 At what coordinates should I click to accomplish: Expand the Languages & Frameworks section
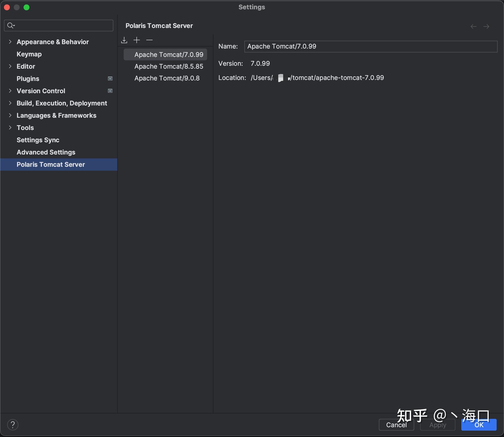point(9,115)
